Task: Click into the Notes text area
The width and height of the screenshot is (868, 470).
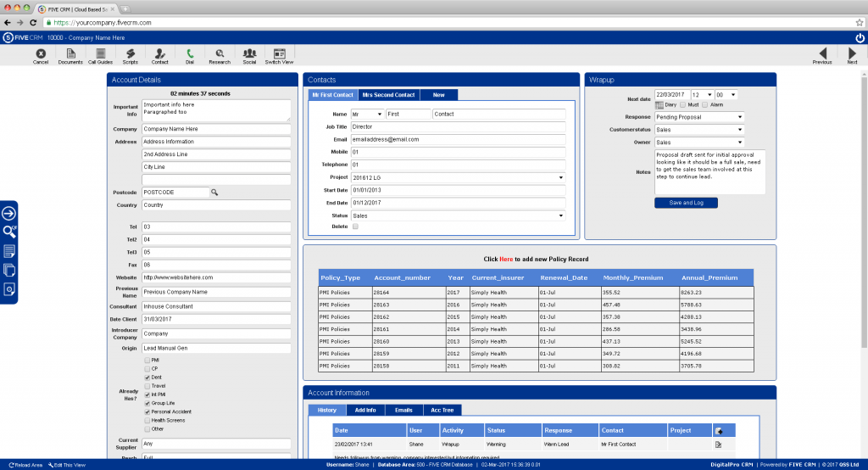Action: [x=709, y=172]
